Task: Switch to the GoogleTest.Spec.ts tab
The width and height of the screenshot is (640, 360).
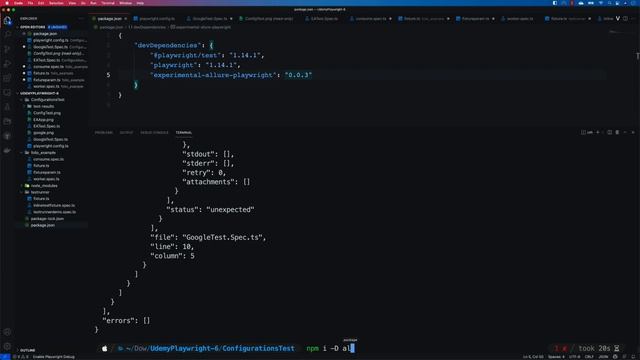Action: pyautogui.click(x=209, y=19)
